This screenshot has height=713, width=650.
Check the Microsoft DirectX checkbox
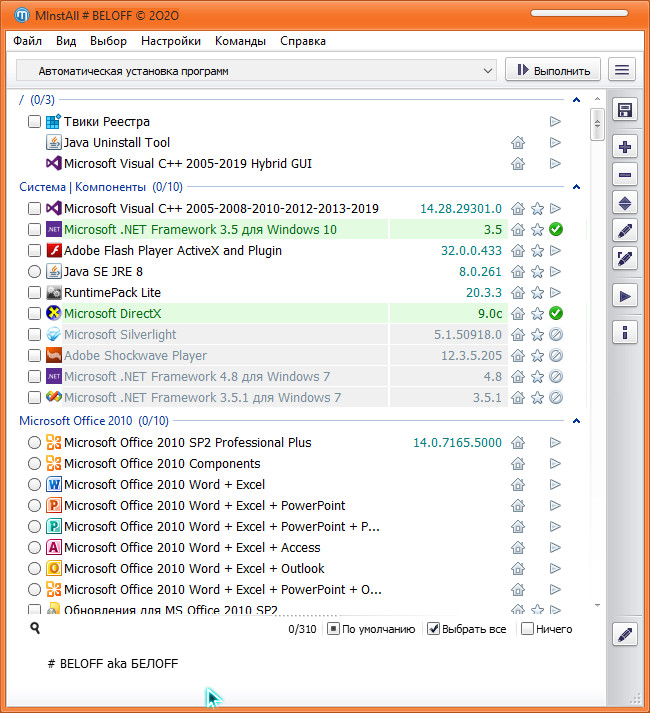pos(34,313)
